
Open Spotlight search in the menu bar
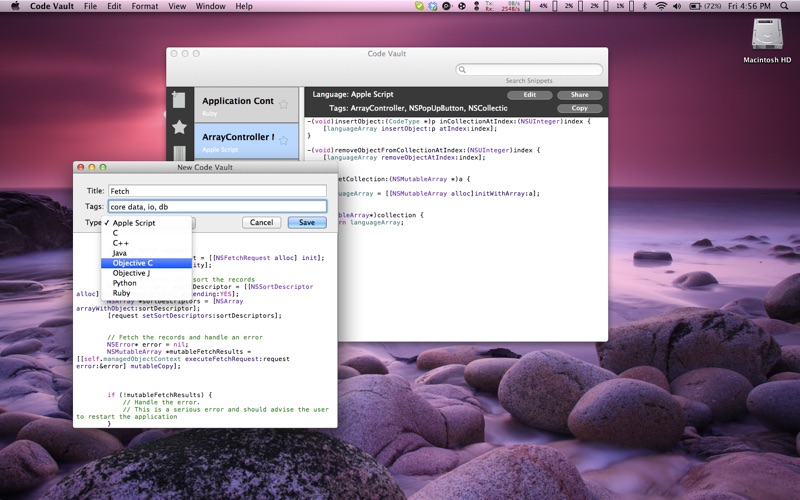pyautogui.click(x=784, y=6)
